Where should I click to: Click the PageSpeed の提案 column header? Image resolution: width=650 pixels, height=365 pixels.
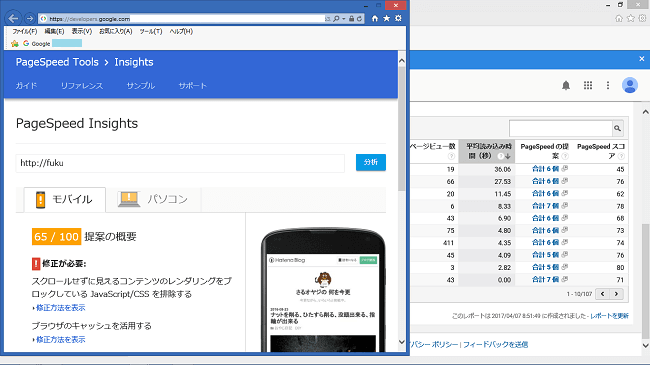coord(544,151)
